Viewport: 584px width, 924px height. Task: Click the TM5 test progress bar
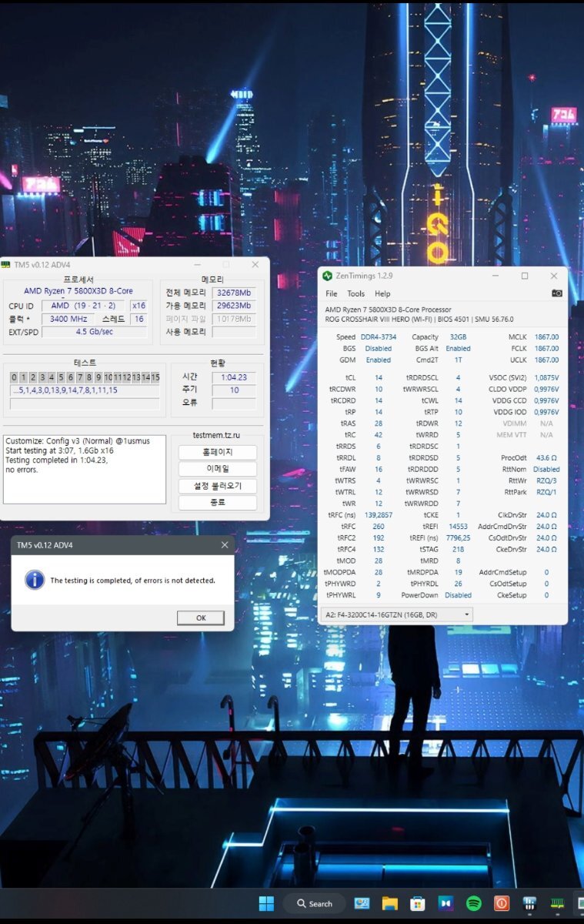click(x=85, y=403)
